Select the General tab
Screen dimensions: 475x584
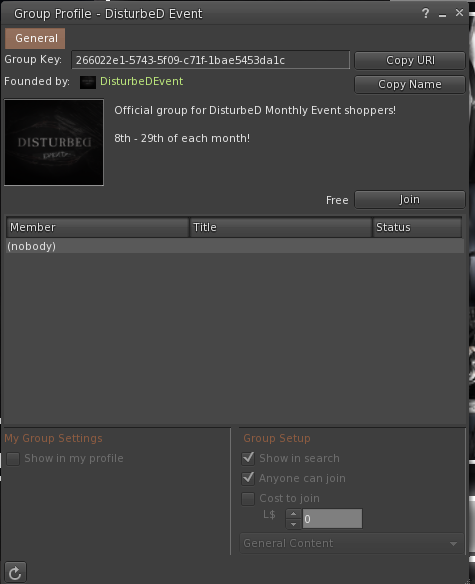coord(35,38)
